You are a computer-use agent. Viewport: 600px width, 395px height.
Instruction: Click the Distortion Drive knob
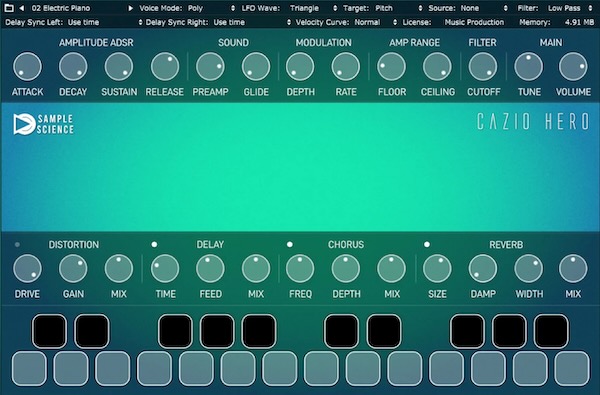pos(27,269)
